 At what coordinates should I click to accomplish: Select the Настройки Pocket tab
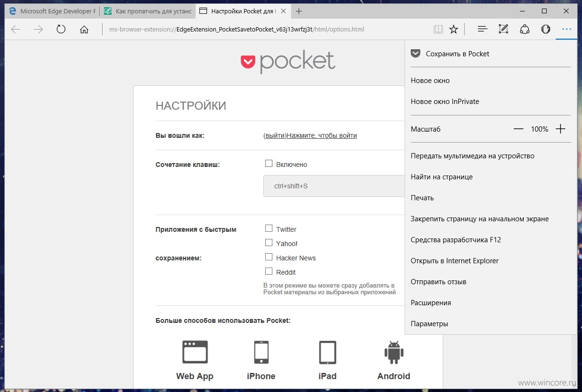coord(243,11)
